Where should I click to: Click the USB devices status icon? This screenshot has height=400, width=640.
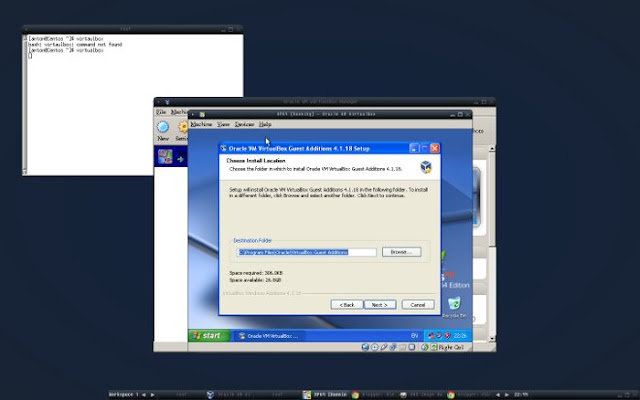tap(383, 347)
